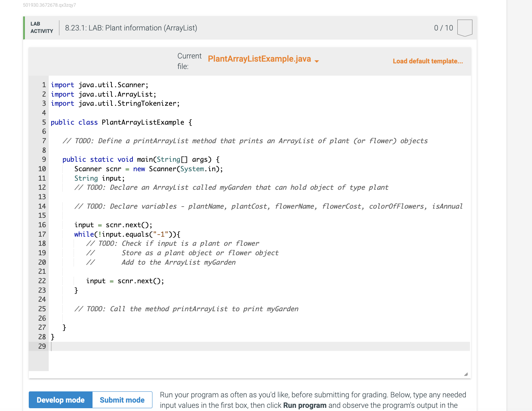532x411 pixels.
Task: Click line number 16 in the gutter
Action: coord(42,225)
